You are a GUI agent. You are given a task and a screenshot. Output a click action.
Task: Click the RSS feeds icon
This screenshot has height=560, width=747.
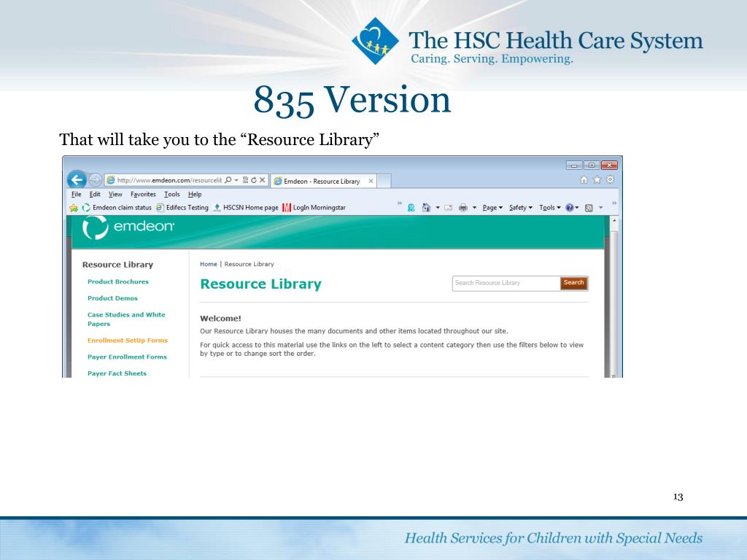589,208
